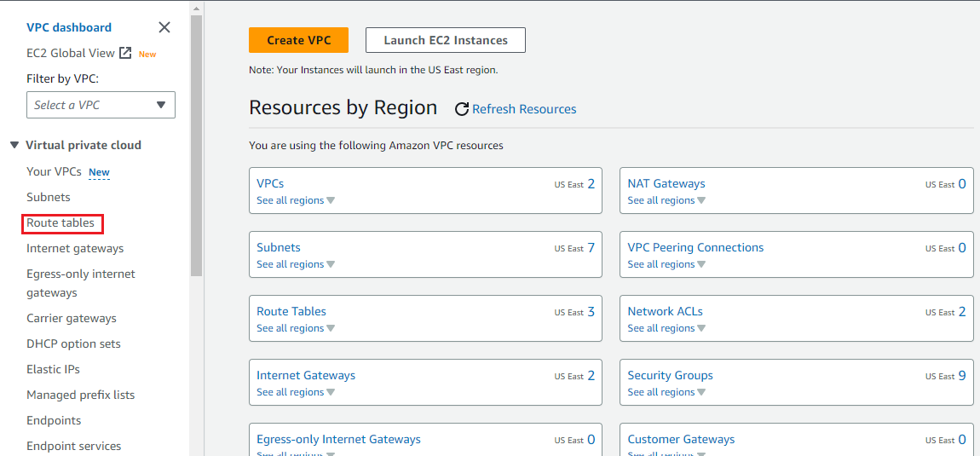Image resolution: width=980 pixels, height=456 pixels.
Task: Click the Security Groups count 9
Action: 962,376
